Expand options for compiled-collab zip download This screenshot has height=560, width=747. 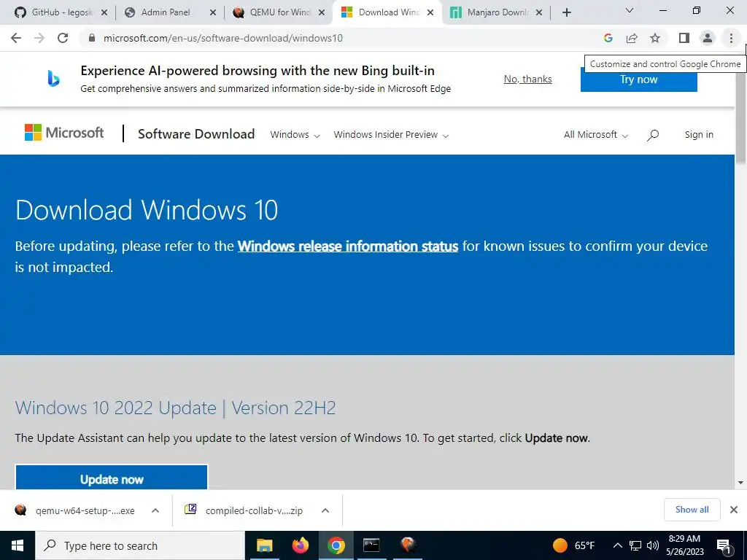(325, 510)
